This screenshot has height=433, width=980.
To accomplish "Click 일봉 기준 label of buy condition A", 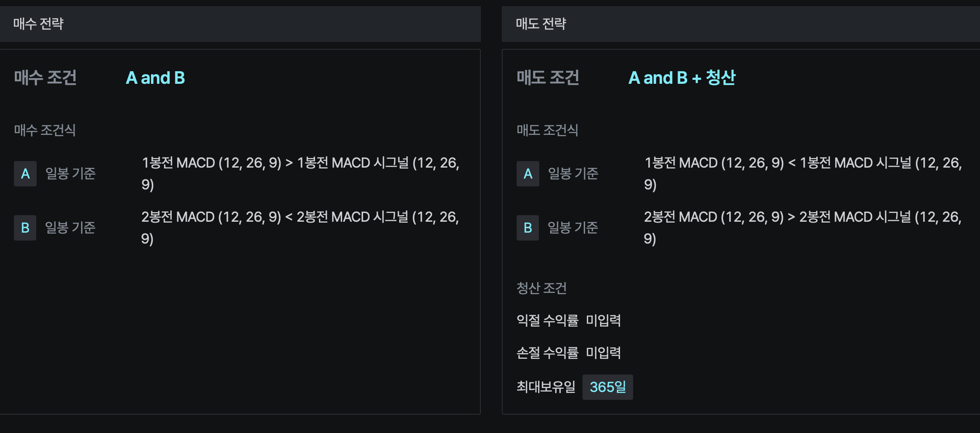I will pyautogui.click(x=71, y=174).
